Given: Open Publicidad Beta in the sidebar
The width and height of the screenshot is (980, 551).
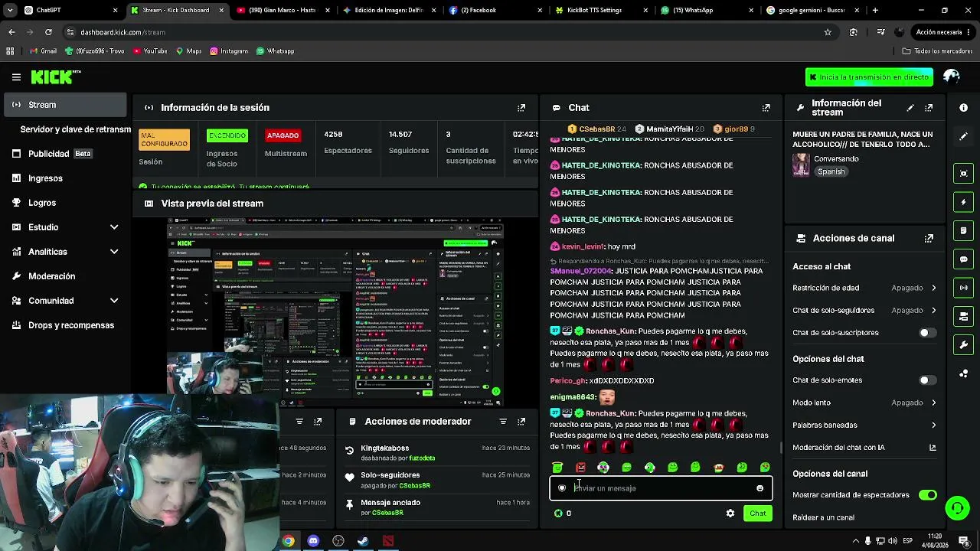Looking at the screenshot, I should tap(66, 154).
